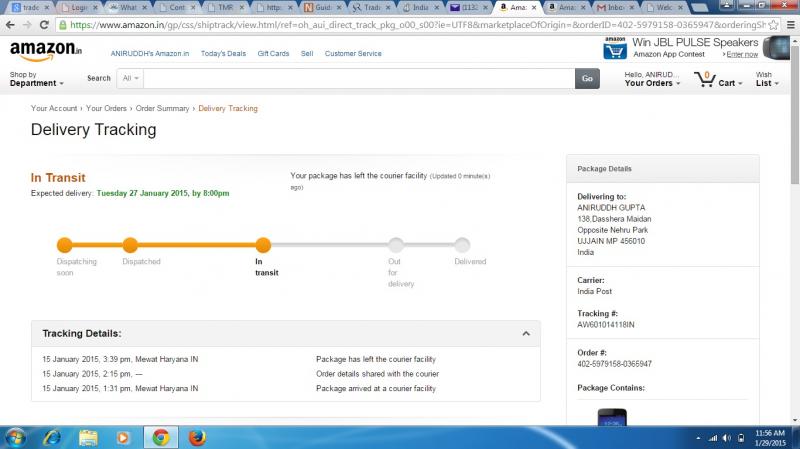Click the green padlock security icon
Viewport: 800px width, 449px height.
point(62,24)
